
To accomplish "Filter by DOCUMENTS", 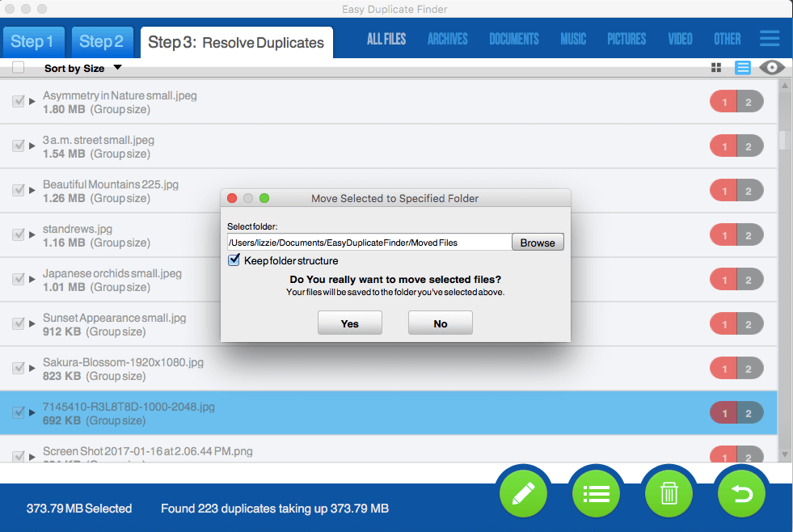I will tap(514, 39).
